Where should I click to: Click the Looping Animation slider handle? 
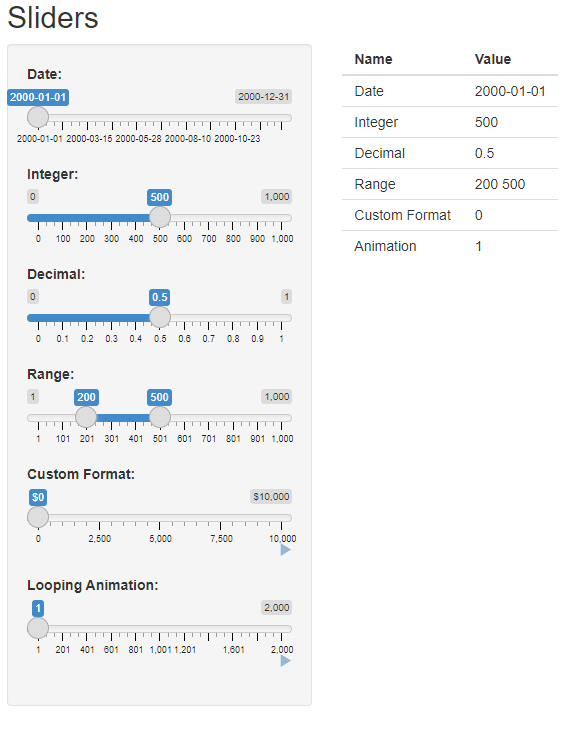(38, 628)
